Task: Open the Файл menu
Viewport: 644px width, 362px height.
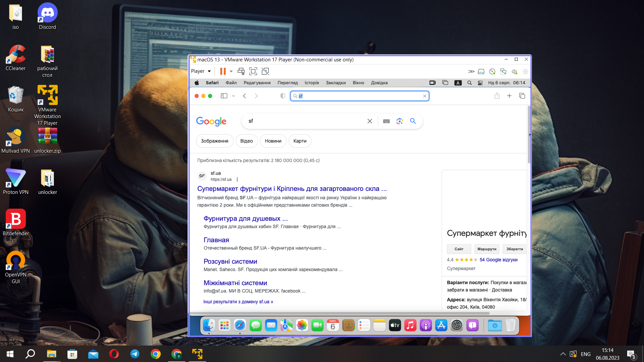Action: (231, 83)
